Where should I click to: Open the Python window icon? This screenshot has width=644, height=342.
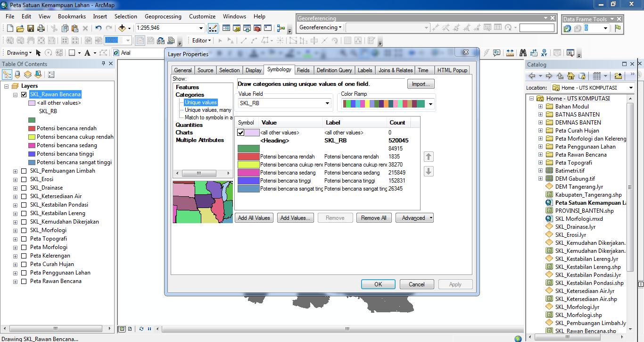(x=268, y=28)
